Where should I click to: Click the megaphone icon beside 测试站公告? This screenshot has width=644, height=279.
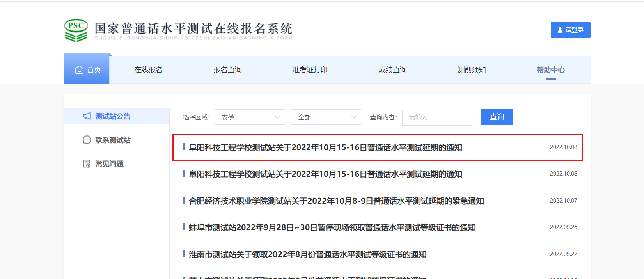[x=87, y=116]
